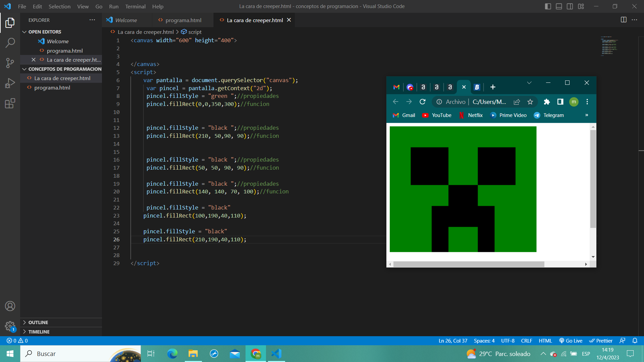644x362 pixels.
Task: Close the active Chrome tab
Action: (464, 87)
